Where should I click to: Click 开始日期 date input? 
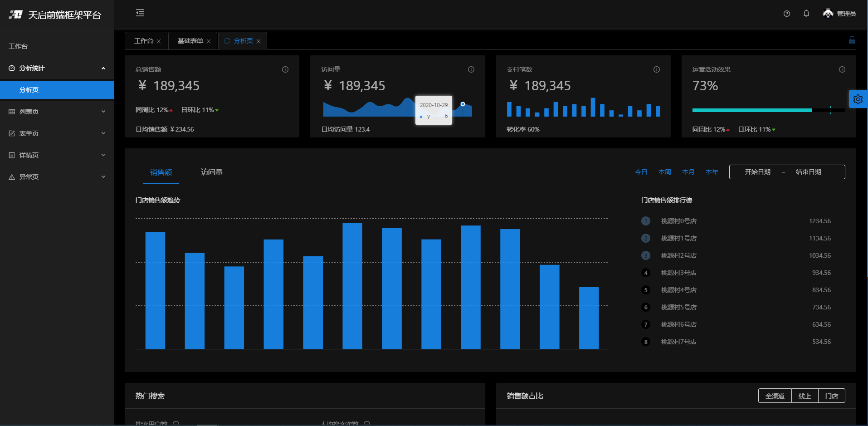pyautogui.click(x=757, y=172)
